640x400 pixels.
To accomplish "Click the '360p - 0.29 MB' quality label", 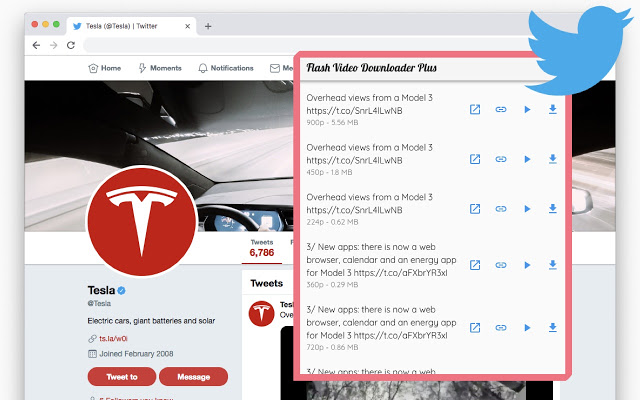I will (x=332, y=284).
